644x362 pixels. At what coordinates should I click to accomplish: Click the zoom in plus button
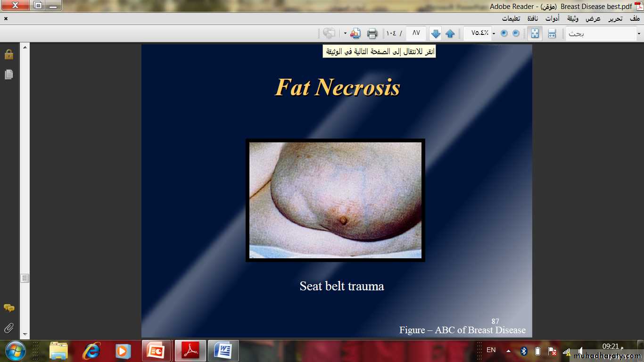[504, 33]
